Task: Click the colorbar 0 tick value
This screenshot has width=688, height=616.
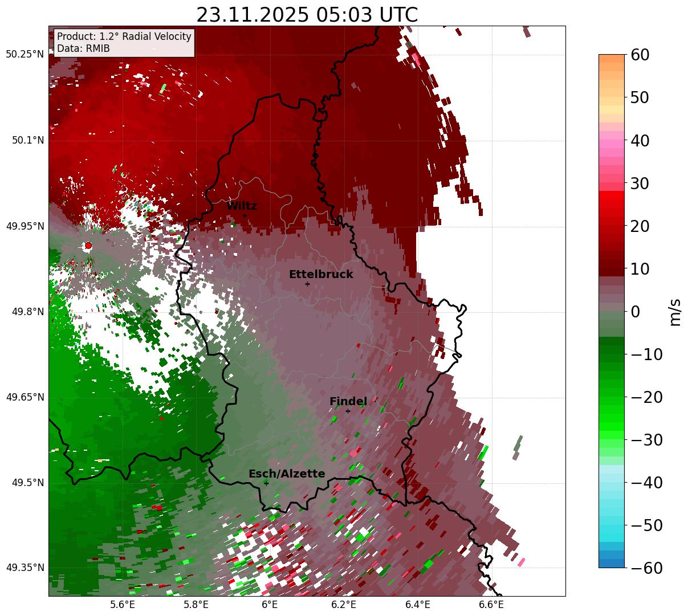Action: [635, 312]
